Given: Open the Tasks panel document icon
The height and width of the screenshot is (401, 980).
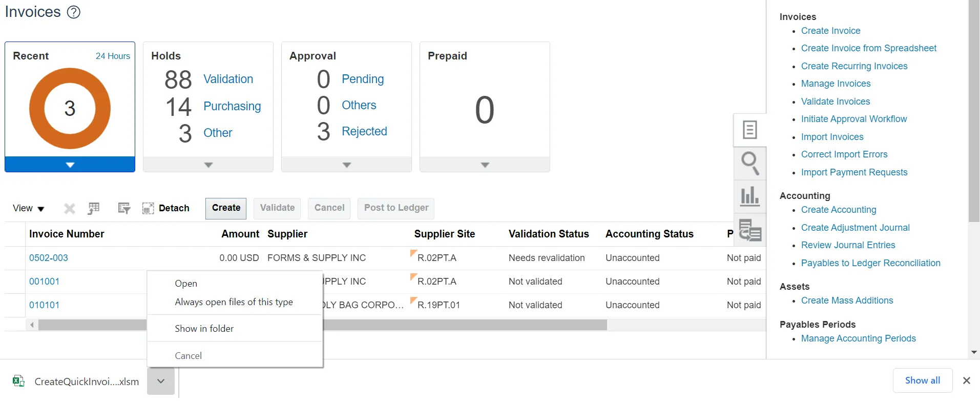Looking at the screenshot, I should [x=749, y=130].
